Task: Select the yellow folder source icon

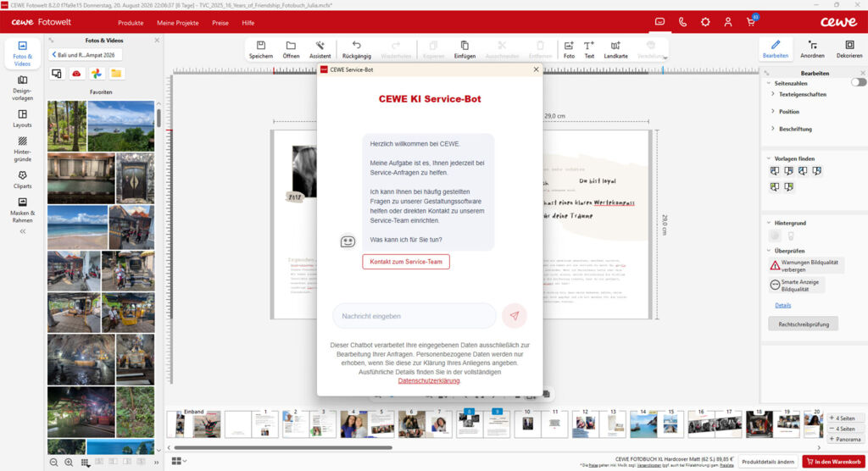Action: (x=116, y=74)
